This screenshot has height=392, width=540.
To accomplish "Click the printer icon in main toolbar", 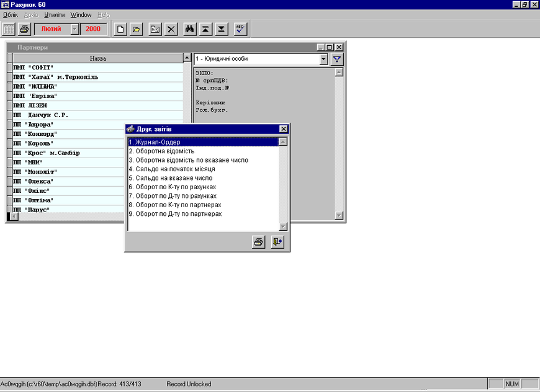I will click(24, 29).
